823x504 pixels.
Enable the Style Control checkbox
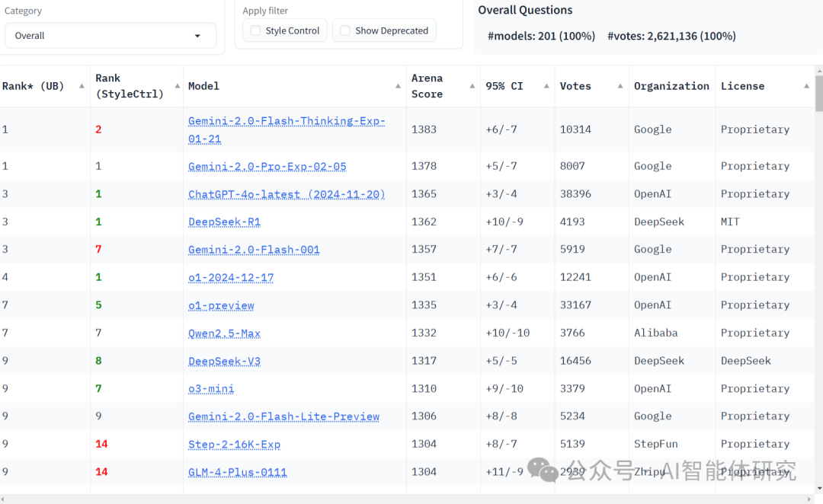click(255, 30)
